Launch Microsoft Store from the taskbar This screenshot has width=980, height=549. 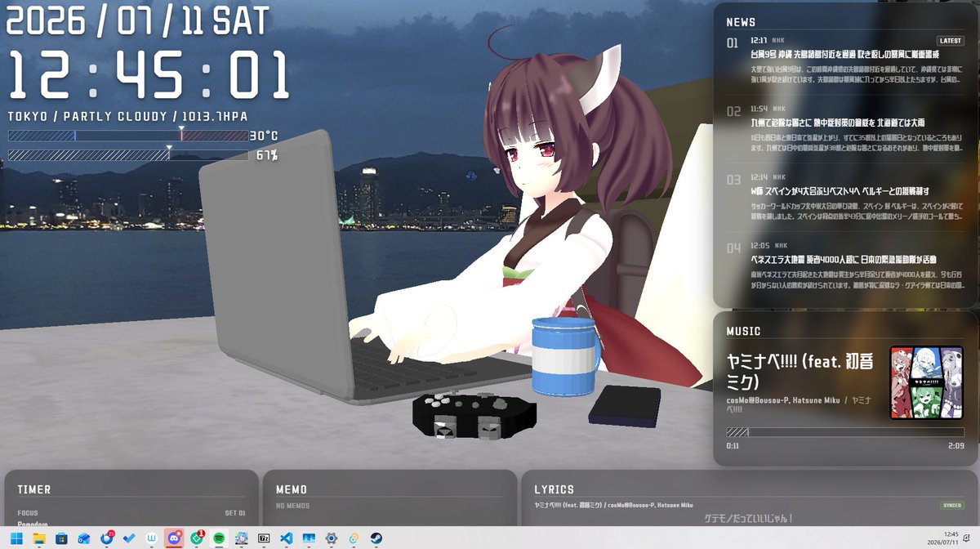pos(61,538)
